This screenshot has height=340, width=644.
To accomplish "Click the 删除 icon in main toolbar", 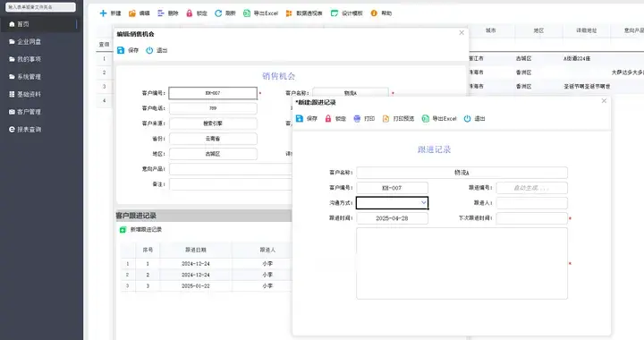I will pyautogui.click(x=161, y=13).
